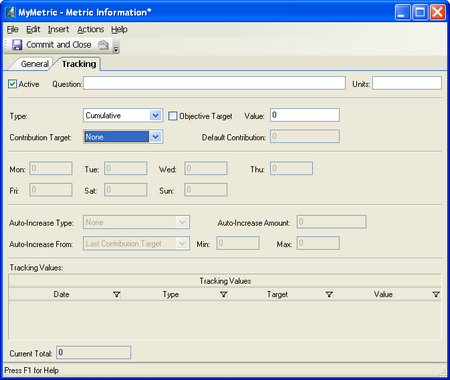Click the Commit and Close save icon
This screenshot has width=450, height=380.
pos(17,45)
